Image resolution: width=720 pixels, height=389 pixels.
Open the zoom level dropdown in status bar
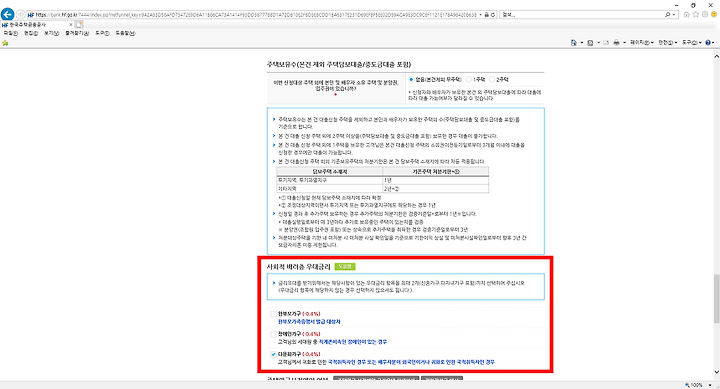coord(710,385)
